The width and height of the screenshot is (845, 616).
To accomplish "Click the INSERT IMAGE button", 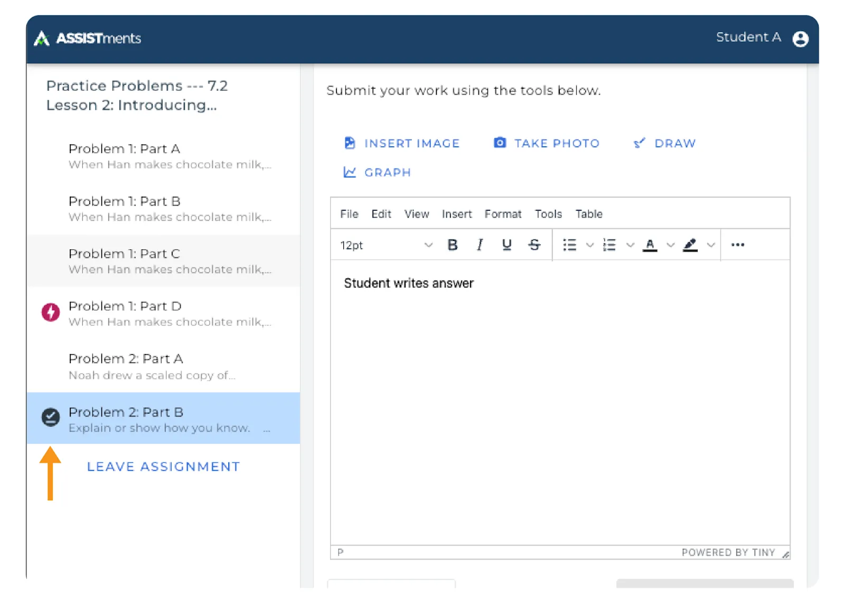I will tap(402, 143).
